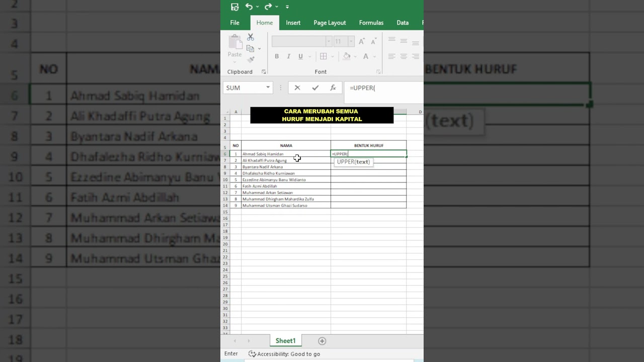Add a new sheet with the plus icon

322,341
